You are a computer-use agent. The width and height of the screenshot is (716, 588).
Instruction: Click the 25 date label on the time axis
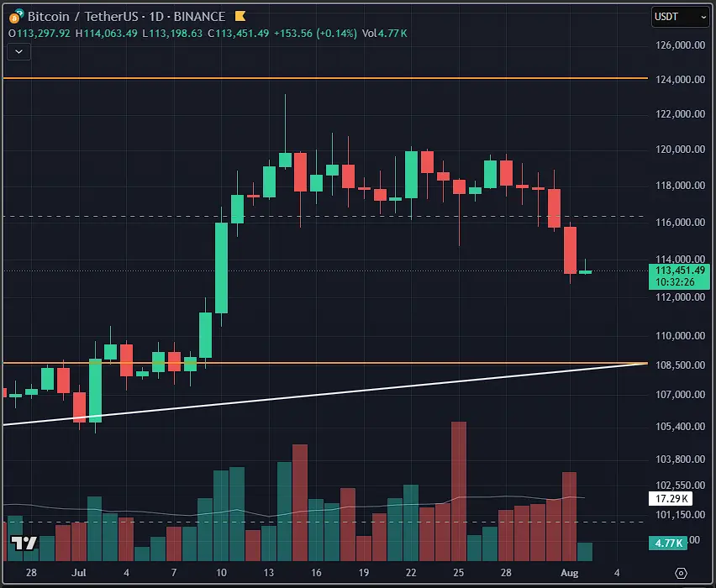459,573
